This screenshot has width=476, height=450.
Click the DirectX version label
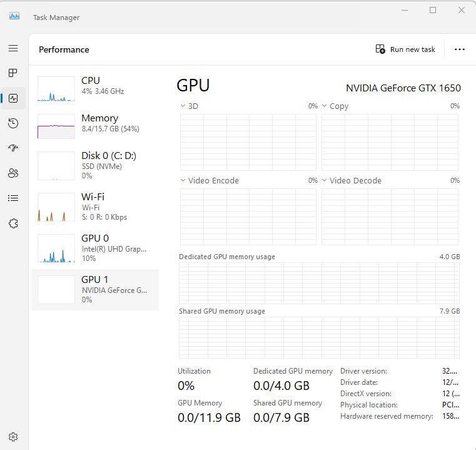[366, 394]
